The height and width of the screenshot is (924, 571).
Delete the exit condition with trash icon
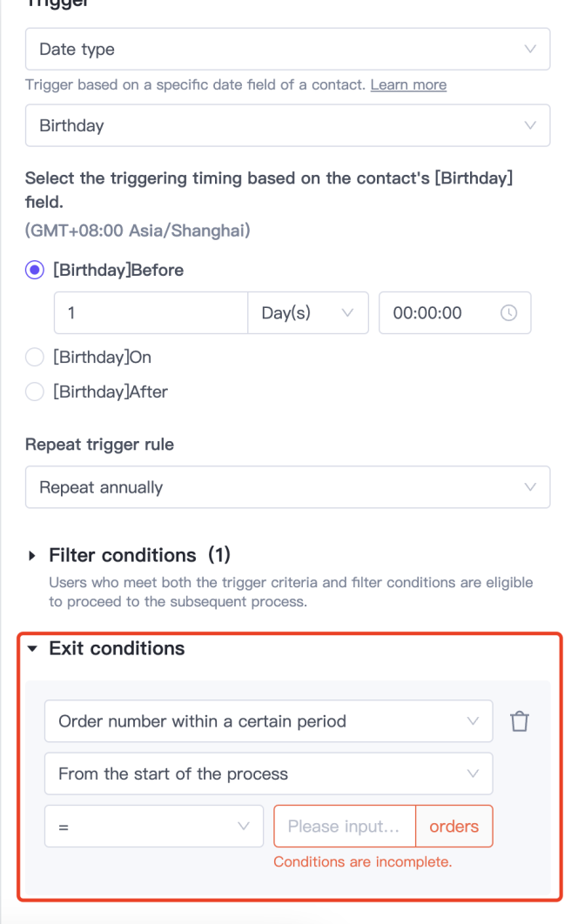[x=520, y=721]
